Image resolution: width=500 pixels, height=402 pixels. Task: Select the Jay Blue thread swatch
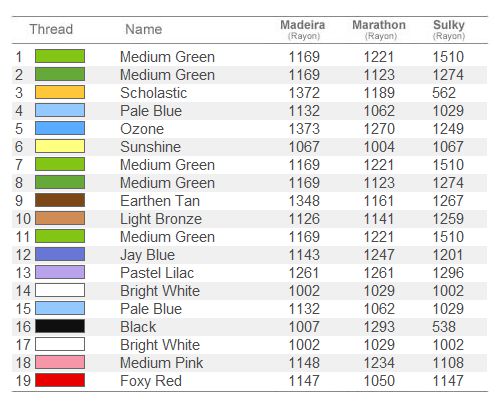[x=60, y=254]
